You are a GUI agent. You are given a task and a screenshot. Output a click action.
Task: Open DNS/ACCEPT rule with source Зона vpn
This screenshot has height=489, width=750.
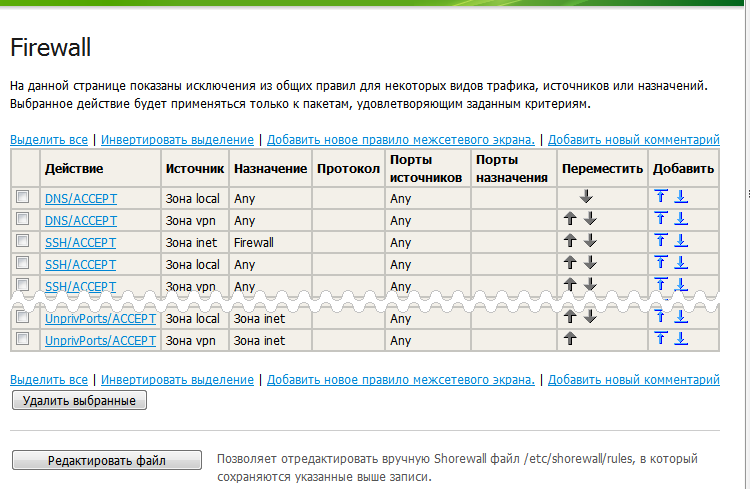(81, 221)
